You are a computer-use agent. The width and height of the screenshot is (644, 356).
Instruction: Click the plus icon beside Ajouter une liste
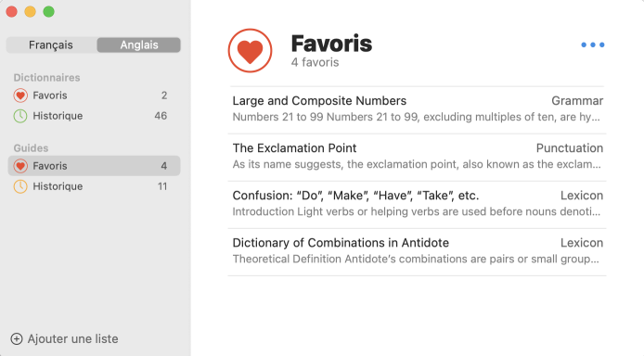pyautogui.click(x=17, y=338)
